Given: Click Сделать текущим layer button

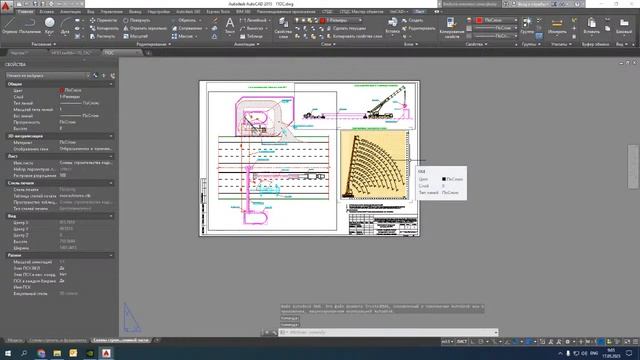Looking at the screenshot, I should (346, 28).
